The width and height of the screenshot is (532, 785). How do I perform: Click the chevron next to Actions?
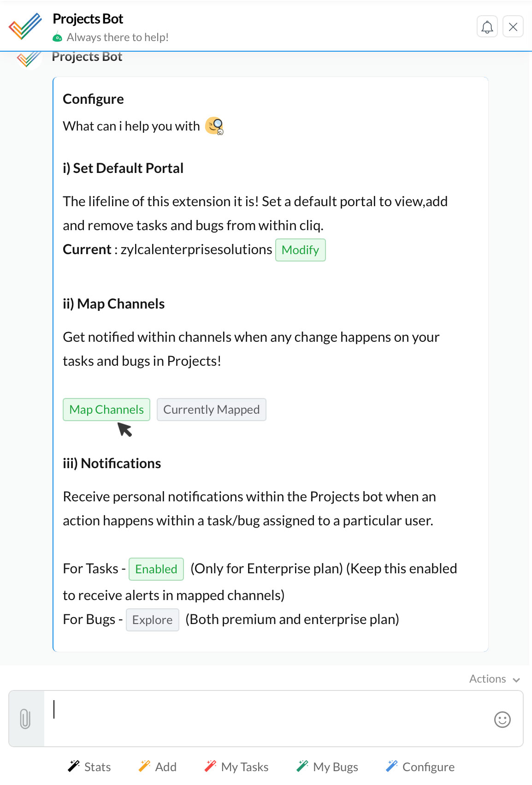click(x=516, y=680)
